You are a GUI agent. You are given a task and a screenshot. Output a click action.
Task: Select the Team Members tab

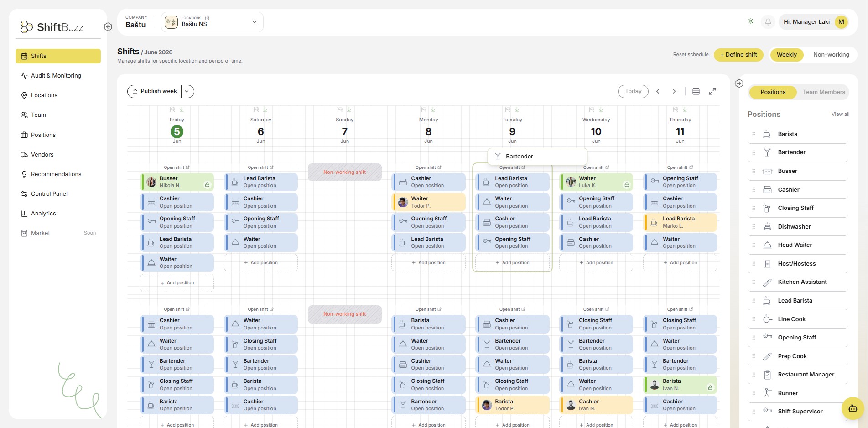(x=824, y=92)
